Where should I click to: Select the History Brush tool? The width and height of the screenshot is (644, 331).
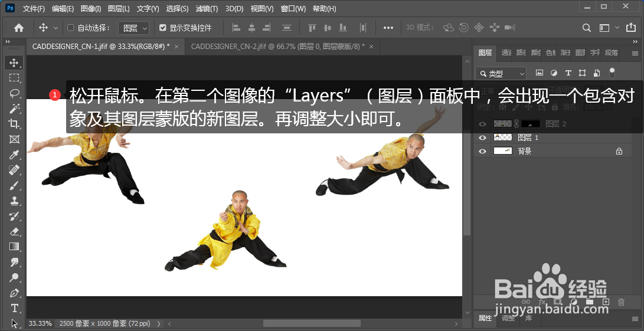point(14,216)
